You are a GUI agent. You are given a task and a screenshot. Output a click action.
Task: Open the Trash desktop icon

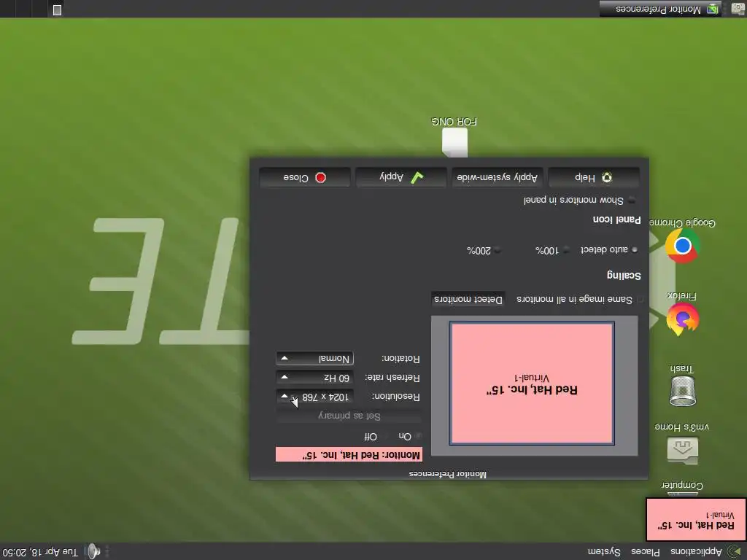coord(682,391)
